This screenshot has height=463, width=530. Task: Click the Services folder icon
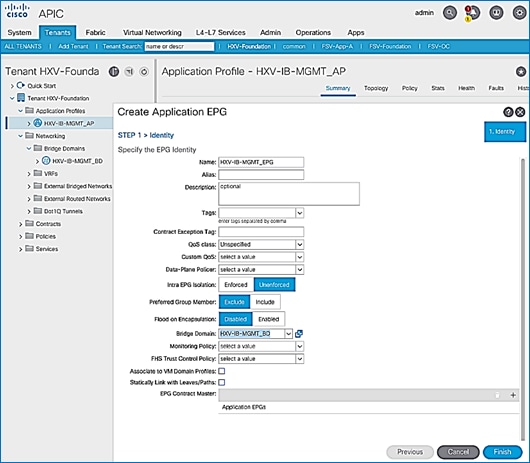29,248
